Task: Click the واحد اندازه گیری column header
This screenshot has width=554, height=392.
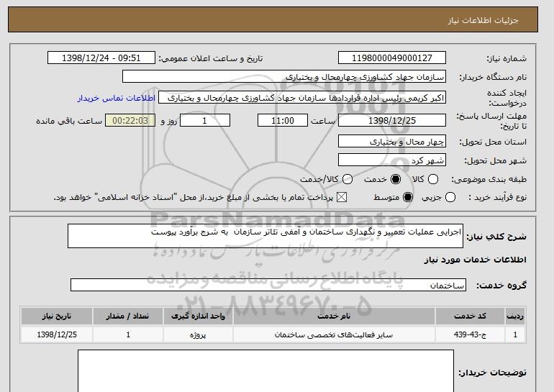Action: click(x=198, y=316)
